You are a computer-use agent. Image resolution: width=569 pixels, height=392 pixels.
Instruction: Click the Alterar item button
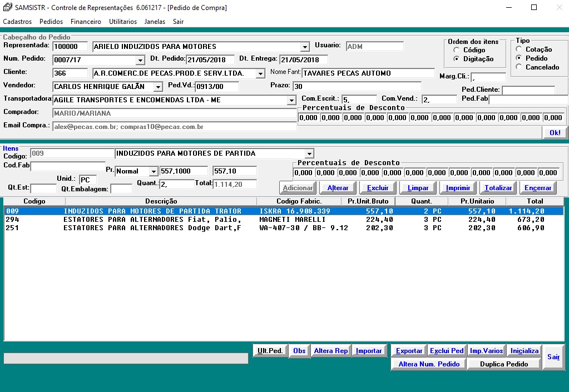(x=338, y=188)
